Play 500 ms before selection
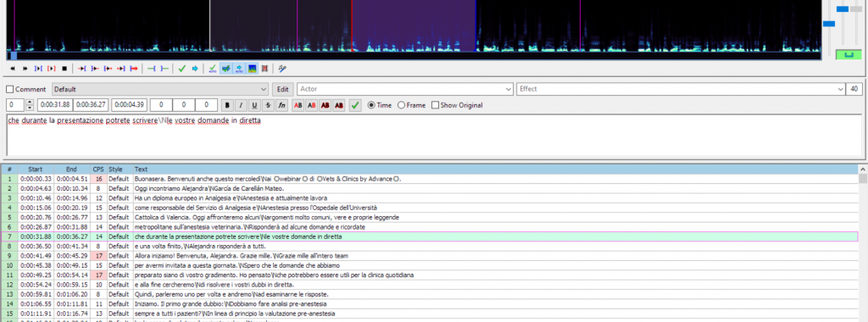The height and width of the screenshot is (322, 868). [82, 69]
